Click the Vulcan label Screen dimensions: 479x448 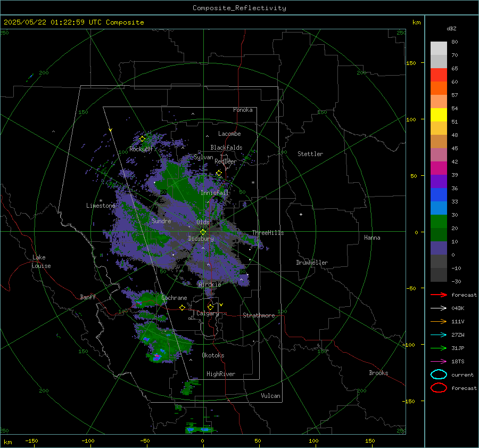[x=271, y=396]
